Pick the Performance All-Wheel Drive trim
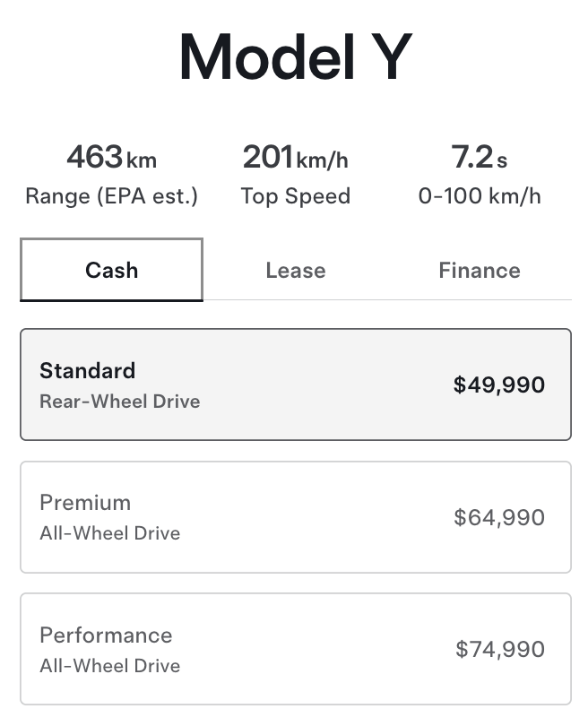Image resolution: width=588 pixels, height=726 pixels. pos(295,649)
